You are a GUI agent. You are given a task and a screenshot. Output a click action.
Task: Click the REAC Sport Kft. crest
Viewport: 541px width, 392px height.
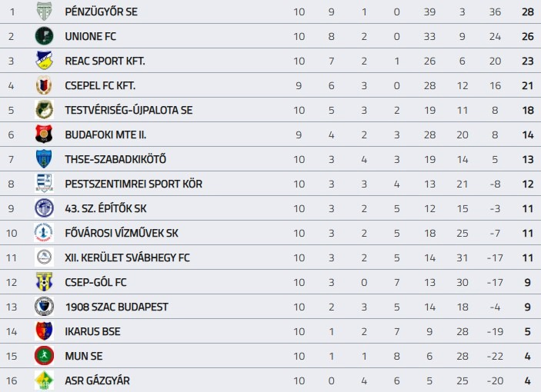click(44, 61)
